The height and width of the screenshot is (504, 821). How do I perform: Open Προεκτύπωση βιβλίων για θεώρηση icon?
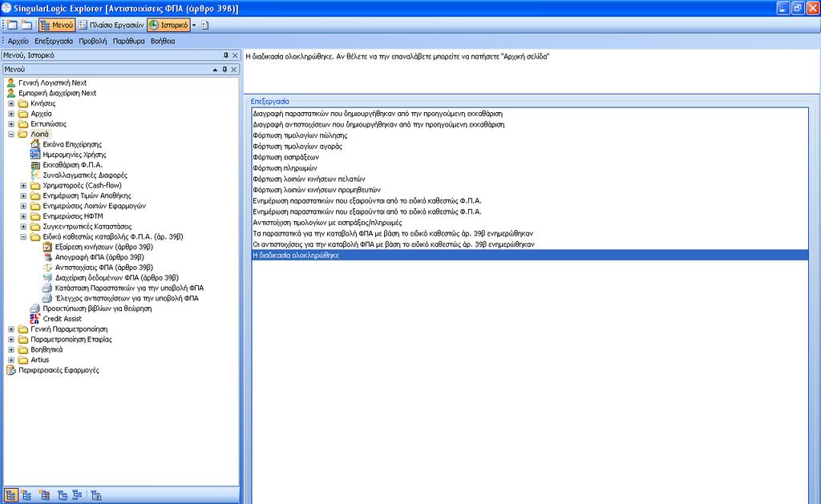point(35,308)
